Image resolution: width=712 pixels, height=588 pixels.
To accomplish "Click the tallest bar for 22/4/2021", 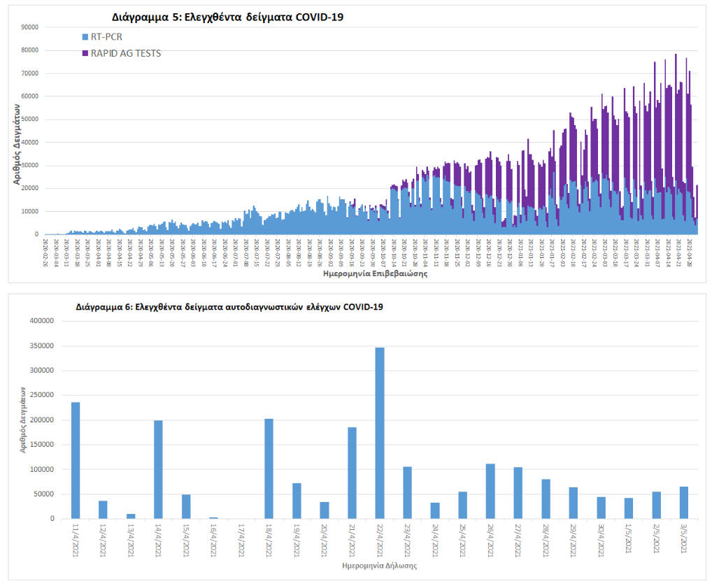I will [x=380, y=433].
